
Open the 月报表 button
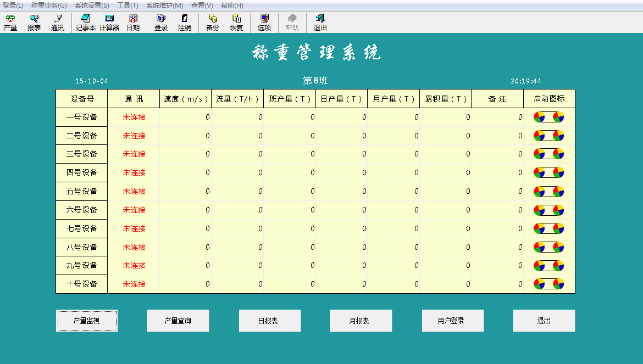coord(361,321)
